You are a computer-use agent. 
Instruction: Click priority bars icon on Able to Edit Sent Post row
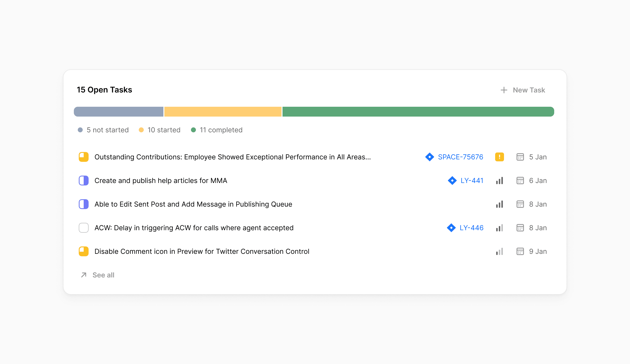[500, 204]
